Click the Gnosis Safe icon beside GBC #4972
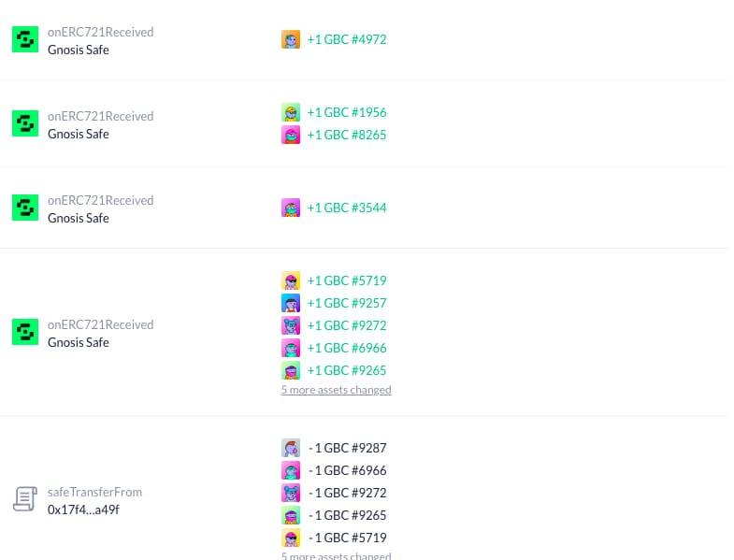This screenshot has width=734, height=560. (25, 39)
